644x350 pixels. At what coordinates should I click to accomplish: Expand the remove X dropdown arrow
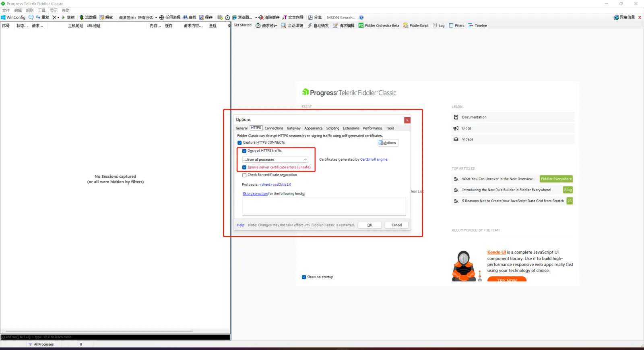click(x=58, y=17)
